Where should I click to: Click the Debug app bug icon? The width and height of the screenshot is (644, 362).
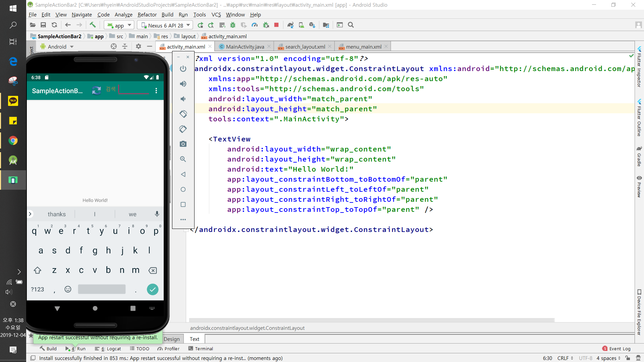233,25
